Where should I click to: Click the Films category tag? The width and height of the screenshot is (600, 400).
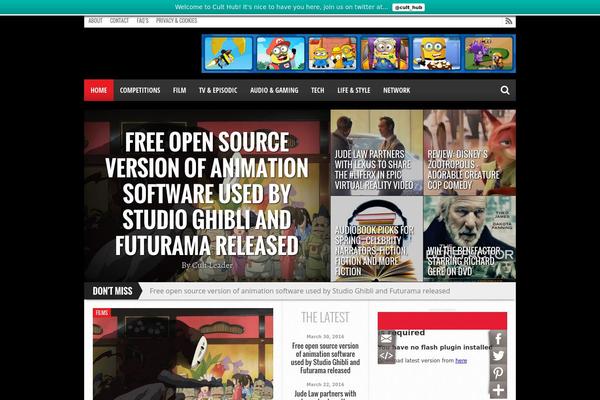102,313
